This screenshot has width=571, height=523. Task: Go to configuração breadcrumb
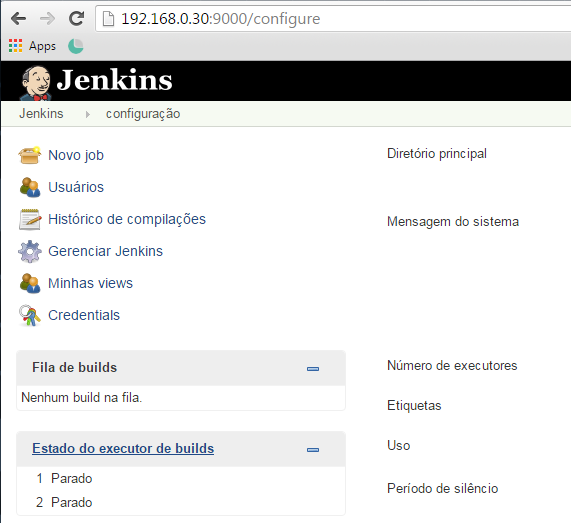pyautogui.click(x=143, y=114)
